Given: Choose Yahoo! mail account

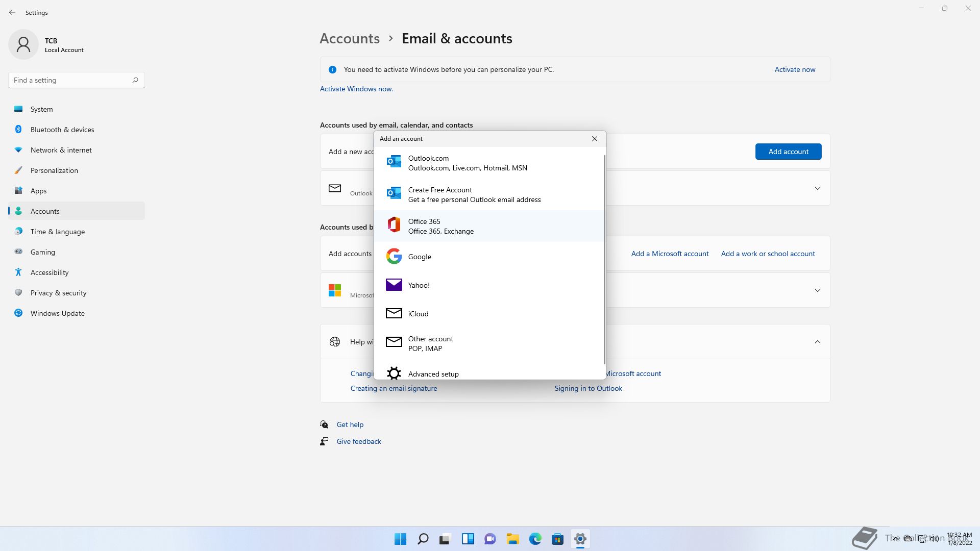Looking at the screenshot, I should pyautogui.click(x=489, y=285).
